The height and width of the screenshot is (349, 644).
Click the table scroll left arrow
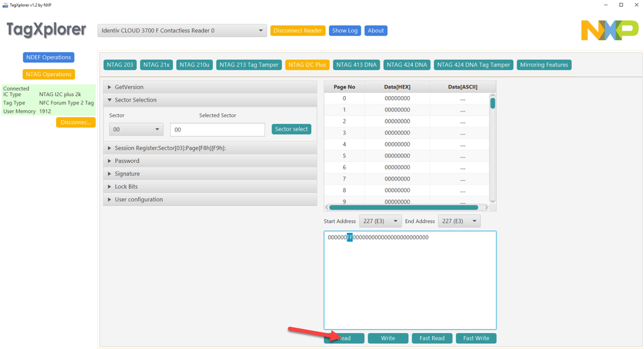pos(327,207)
